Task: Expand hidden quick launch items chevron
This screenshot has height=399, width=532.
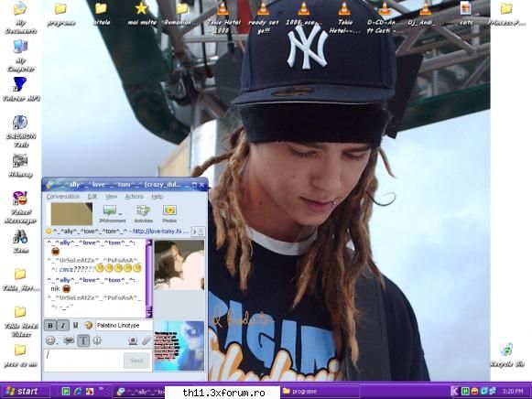Action: (101, 389)
